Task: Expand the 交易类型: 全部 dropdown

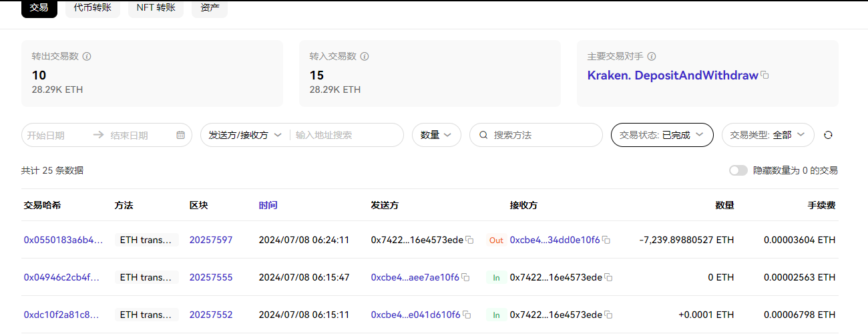Action: point(767,135)
